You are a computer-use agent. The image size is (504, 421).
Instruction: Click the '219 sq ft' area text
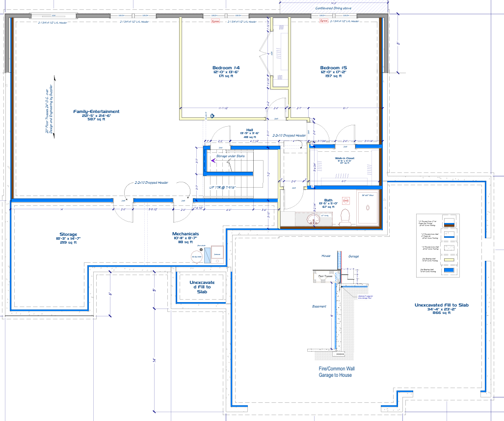[x=68, y=242]
